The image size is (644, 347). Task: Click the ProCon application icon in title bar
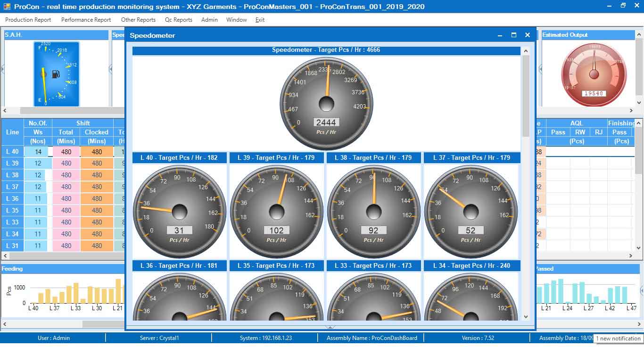pyautogui.click(x=6, y=6)
